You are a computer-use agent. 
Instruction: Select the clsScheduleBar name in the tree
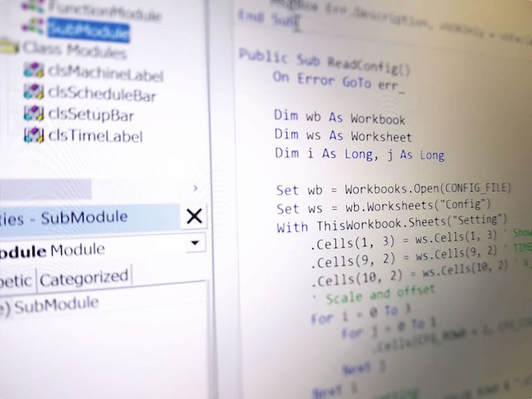pyautogui.click(x=102, y=94)
